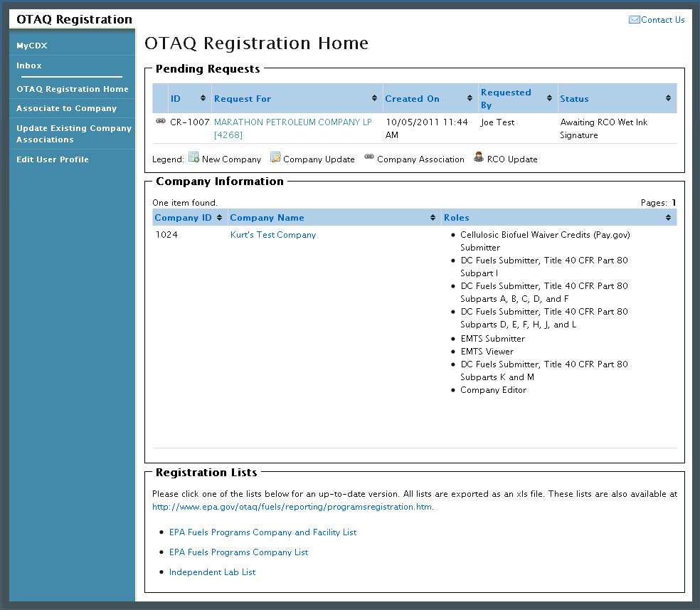Click company ID 1024 cell
This screenshot has width=700, height=610.
click(166, 235)
